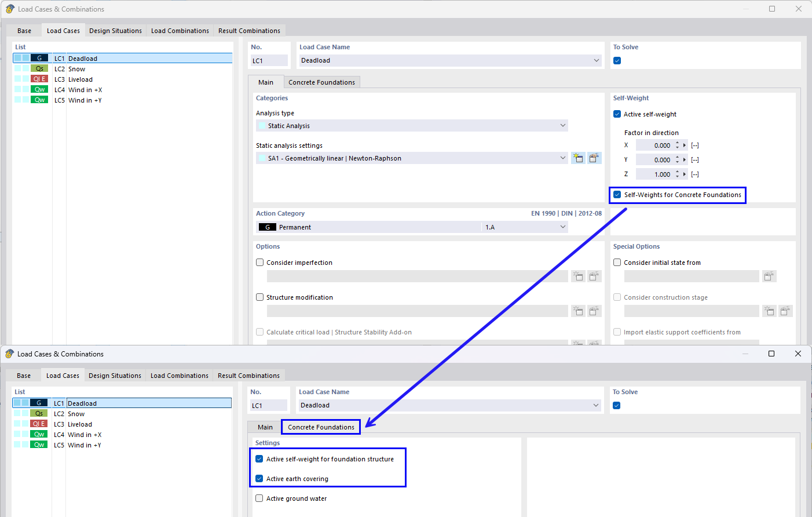
Task: Enable Active ground water checkbox
Action: [x=259, y=498]
